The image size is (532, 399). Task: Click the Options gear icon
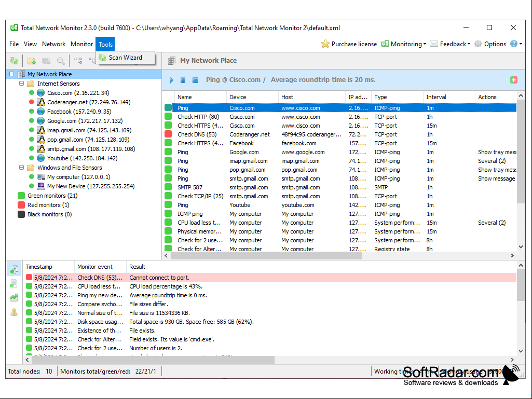coord(478,44)
